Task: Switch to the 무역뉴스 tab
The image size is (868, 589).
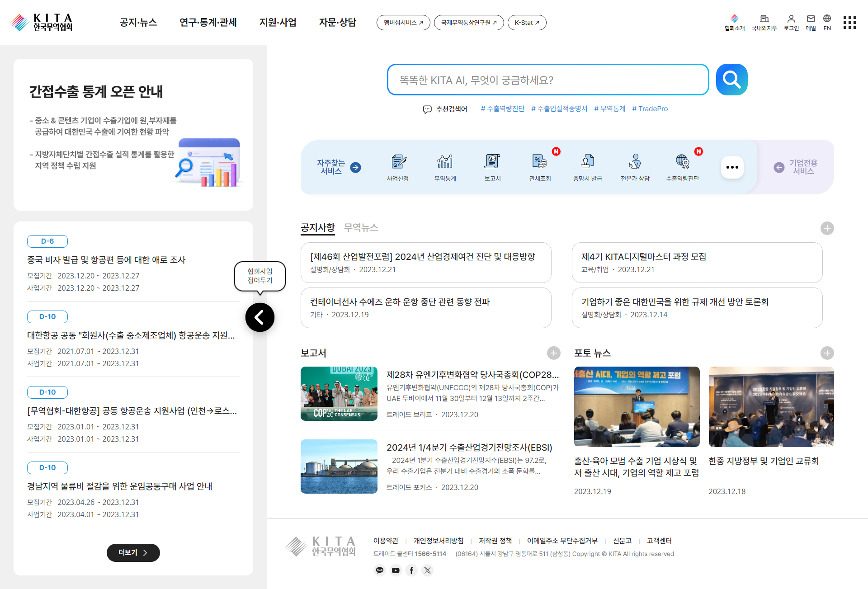Action: pos(361,227)
